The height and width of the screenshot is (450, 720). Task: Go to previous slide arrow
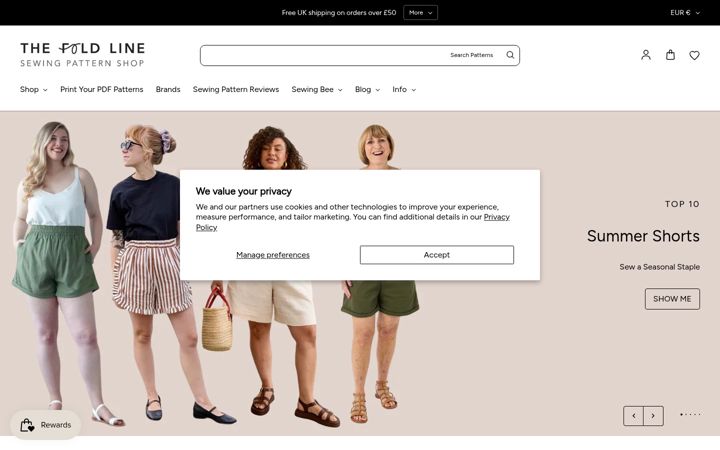point(633,416)
